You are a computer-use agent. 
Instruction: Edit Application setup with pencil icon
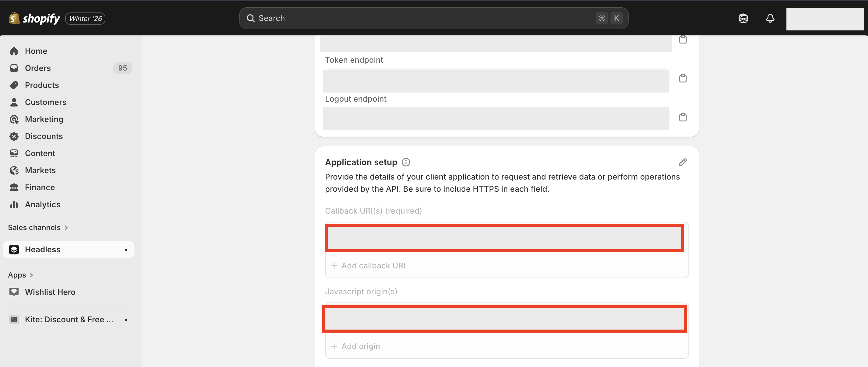683,163
